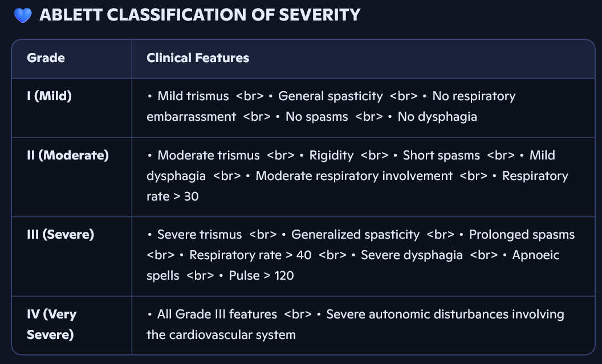Click the Moderate trismus text

(208, 156)
